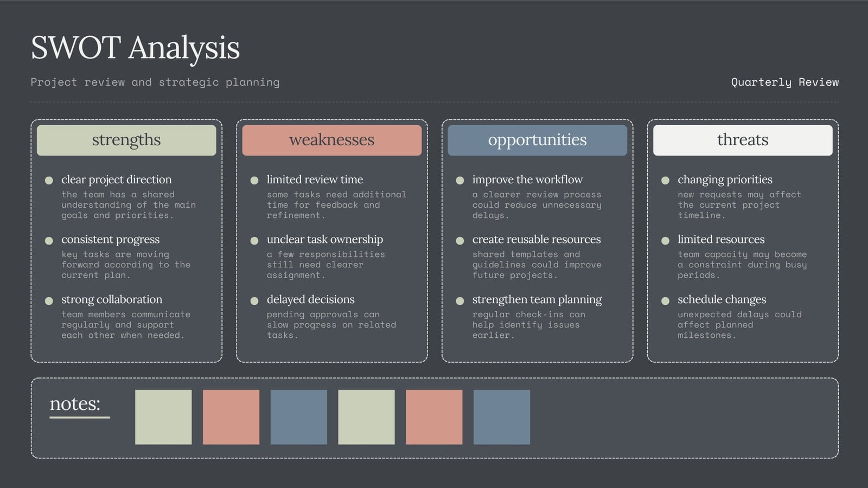Click the Quarterly Review label

pyautogui.click(x=784, y=82)
